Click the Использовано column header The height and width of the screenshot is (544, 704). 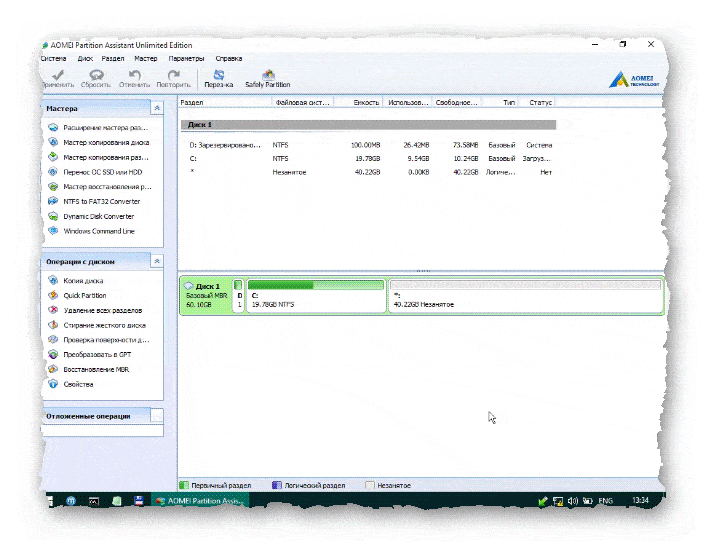(408, 102)
